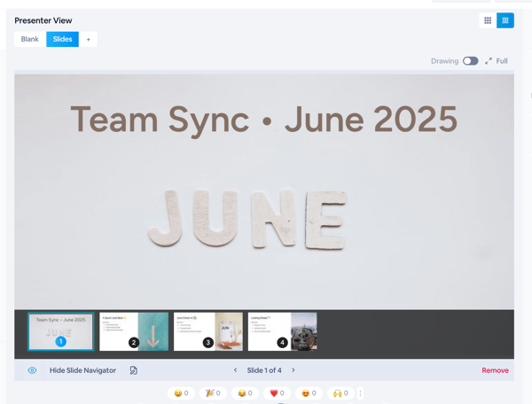React with the red heart emoji

click(277, 393)
